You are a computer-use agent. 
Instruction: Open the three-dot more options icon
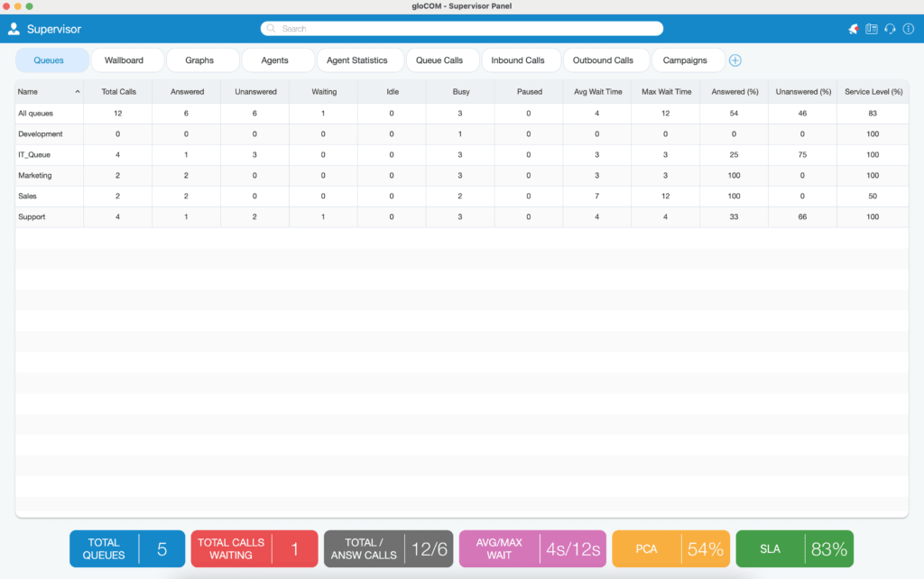tap(908, 29)
